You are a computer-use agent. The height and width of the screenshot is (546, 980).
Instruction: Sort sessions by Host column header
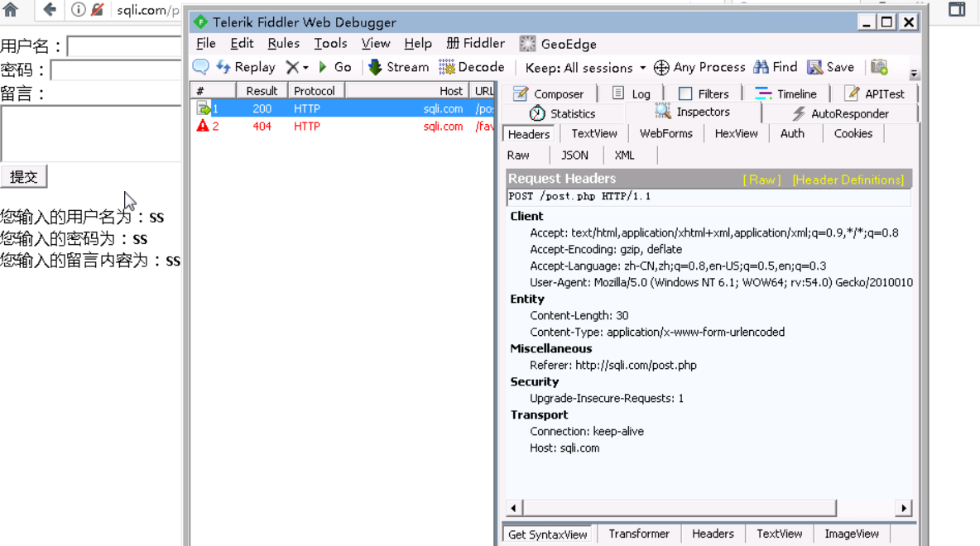point(407,91)
